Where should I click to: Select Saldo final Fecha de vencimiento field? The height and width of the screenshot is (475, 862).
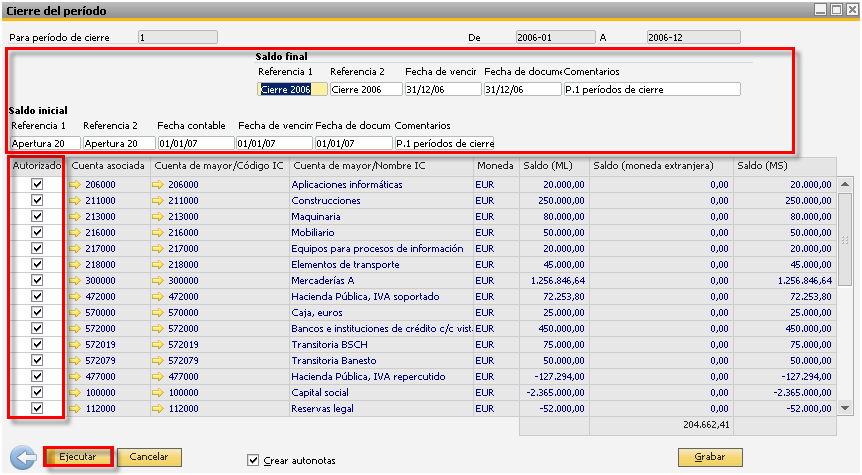coord(443,89)
